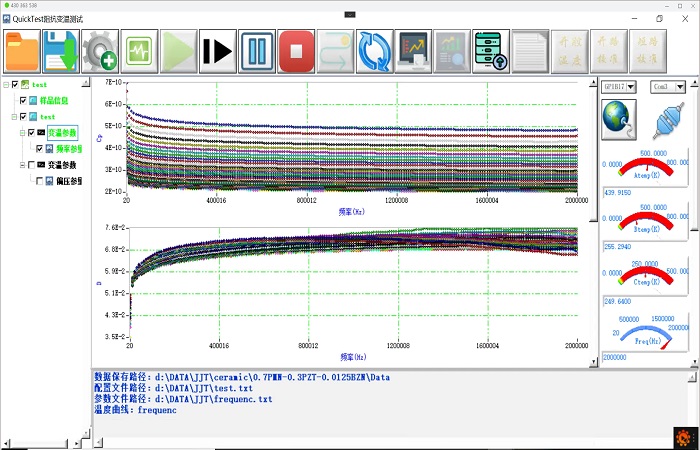Viewport: 700px width, 450px height.
Task: Check the 偏压参数 checkbox
Action: [39, 181]
